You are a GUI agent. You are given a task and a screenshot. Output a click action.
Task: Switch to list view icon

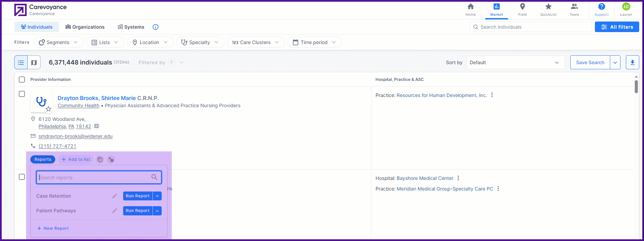pos(21,62)
